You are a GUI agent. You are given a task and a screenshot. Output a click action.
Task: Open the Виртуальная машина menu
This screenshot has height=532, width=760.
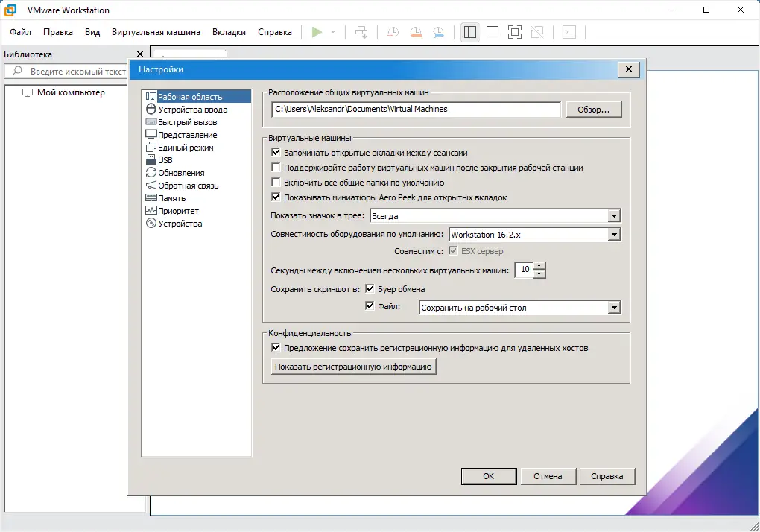(156, 32)
